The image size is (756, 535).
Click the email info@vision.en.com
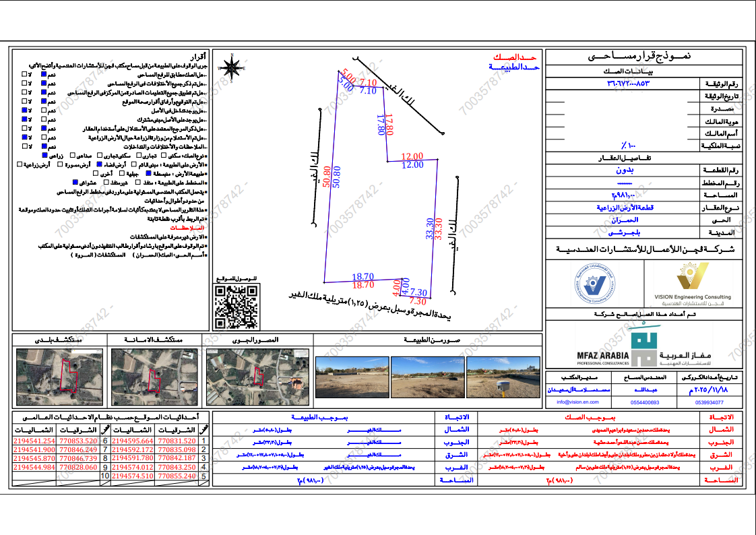coord(577,402)
